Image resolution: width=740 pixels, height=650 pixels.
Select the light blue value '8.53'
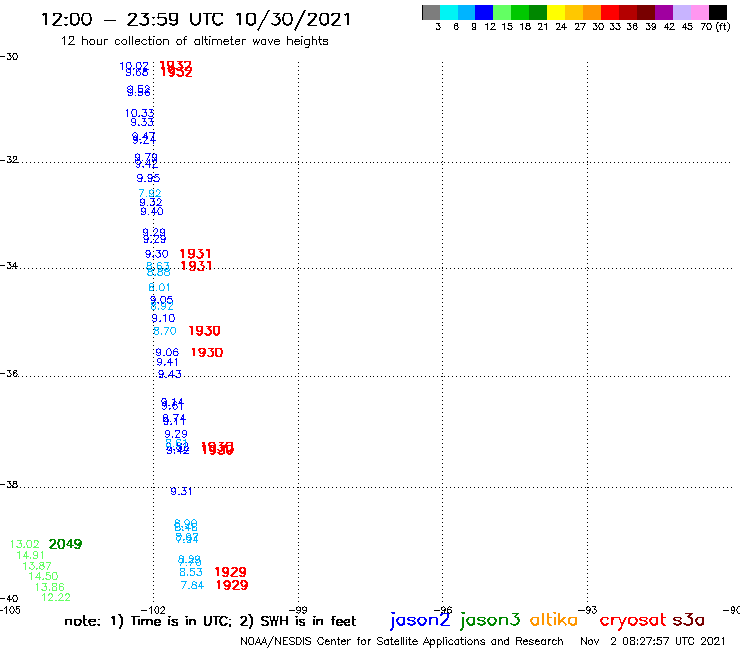(x=191, y=572)
